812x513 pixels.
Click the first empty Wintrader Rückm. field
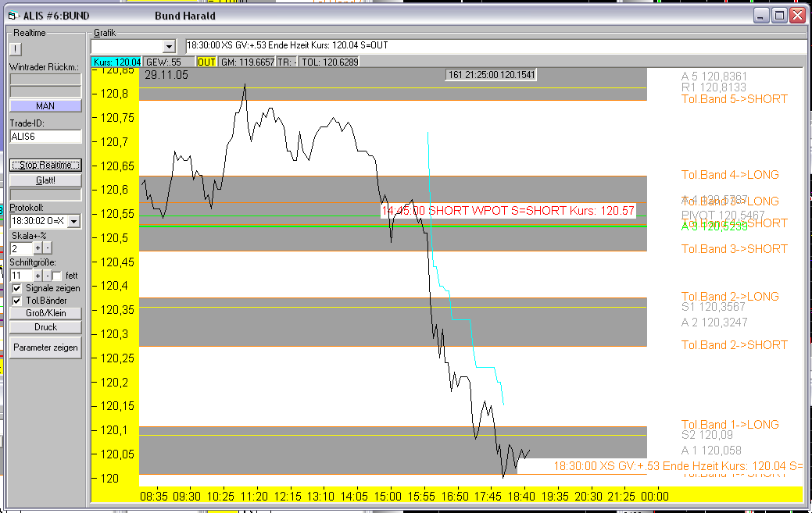pyautogui.click(x=45, y=80)
